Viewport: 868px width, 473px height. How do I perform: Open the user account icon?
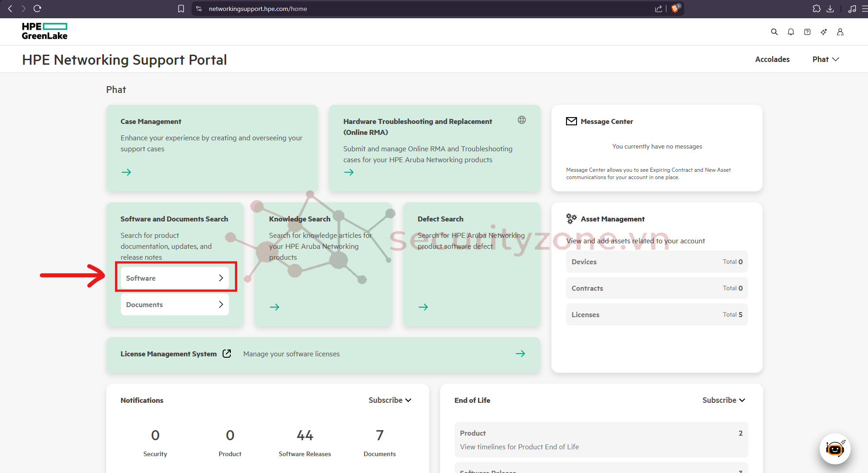click(x=840, y=31)
